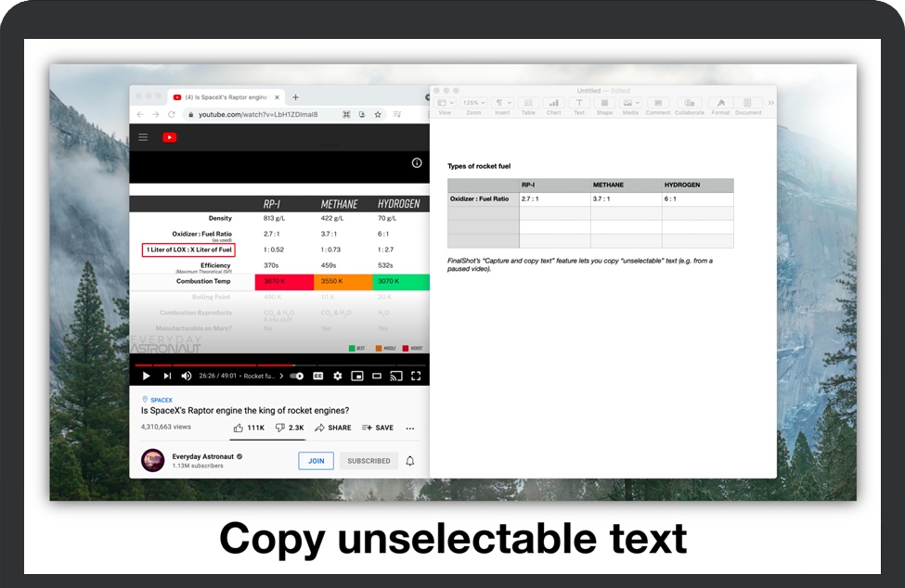
Task: Click the install/download icon in address bar
Action: (x=362, y=115)
